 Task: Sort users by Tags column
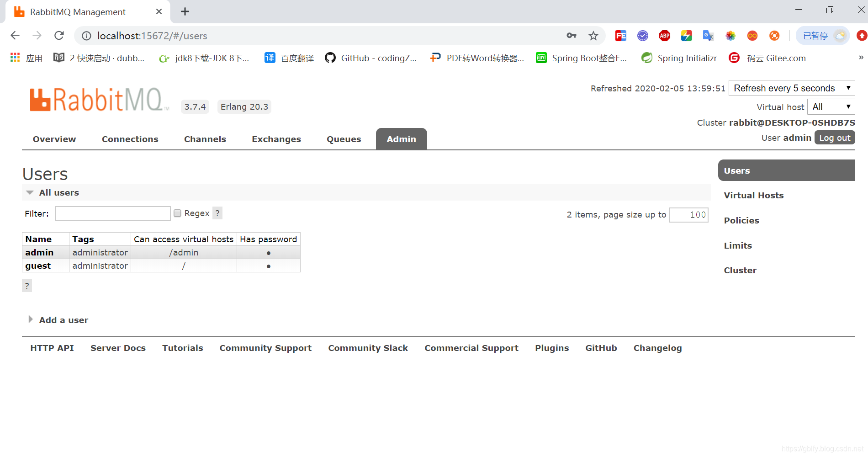(x=83, y=239)
